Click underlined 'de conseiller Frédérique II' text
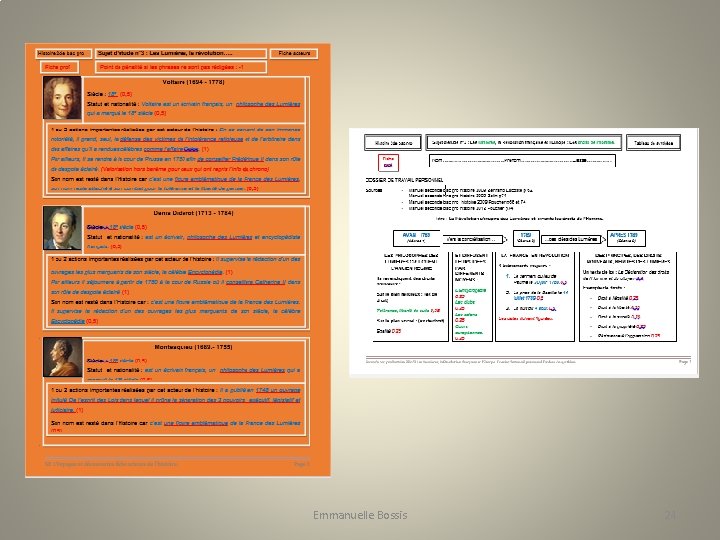Screen dimensions: 720x540 pos(231,159)
